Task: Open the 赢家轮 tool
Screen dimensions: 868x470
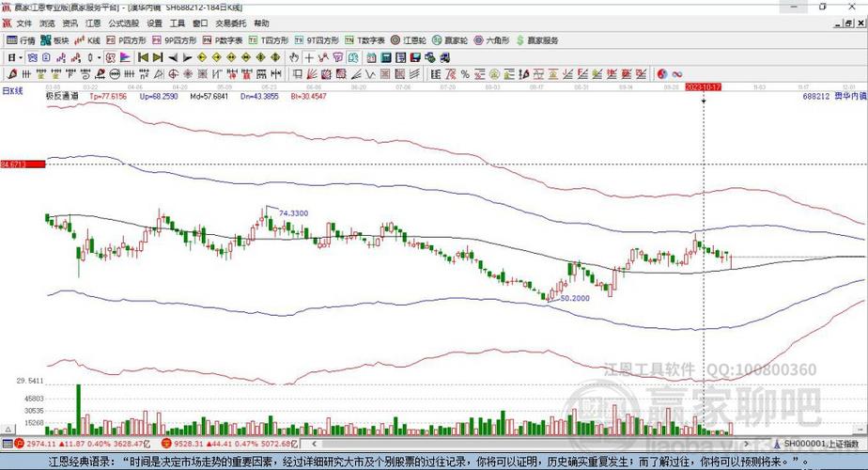Action: pos(450,40)
